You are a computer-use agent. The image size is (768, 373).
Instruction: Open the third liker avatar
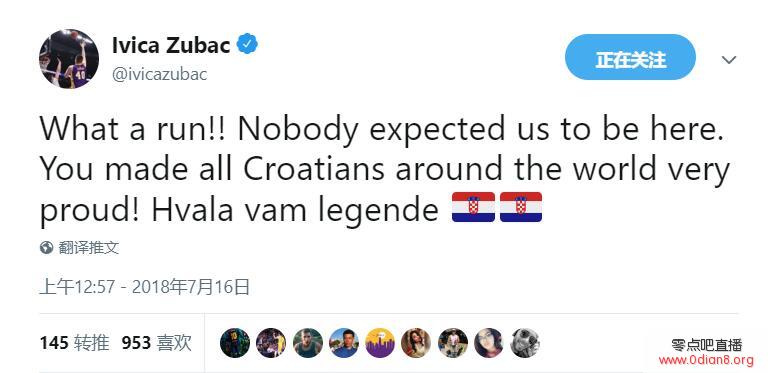tap(308, 343)
